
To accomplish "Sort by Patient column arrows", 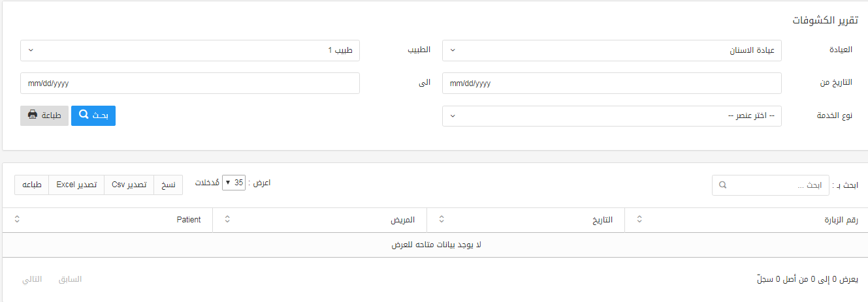I will (x=17, y=220).
